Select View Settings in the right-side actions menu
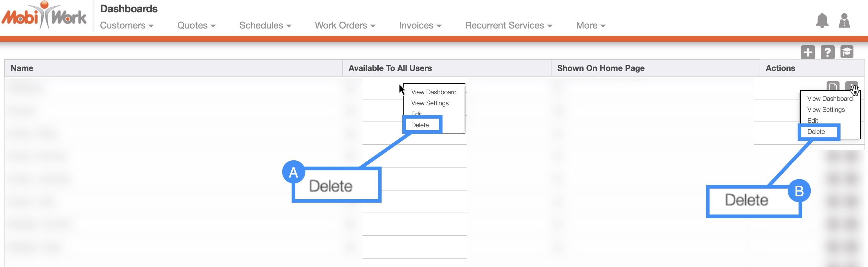This screenshot has width=868, height=267. (x=826, y=110)
